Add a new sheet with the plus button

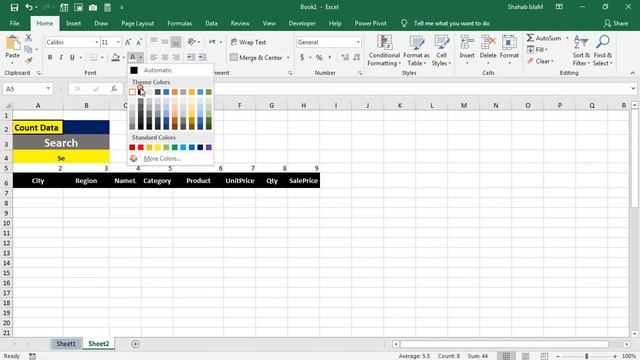(135, 344)
